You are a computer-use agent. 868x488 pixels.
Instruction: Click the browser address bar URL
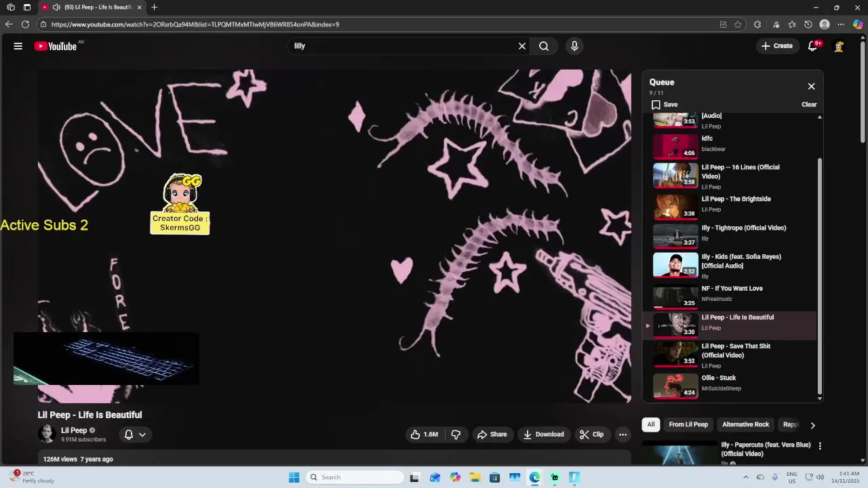pos(195,24)
